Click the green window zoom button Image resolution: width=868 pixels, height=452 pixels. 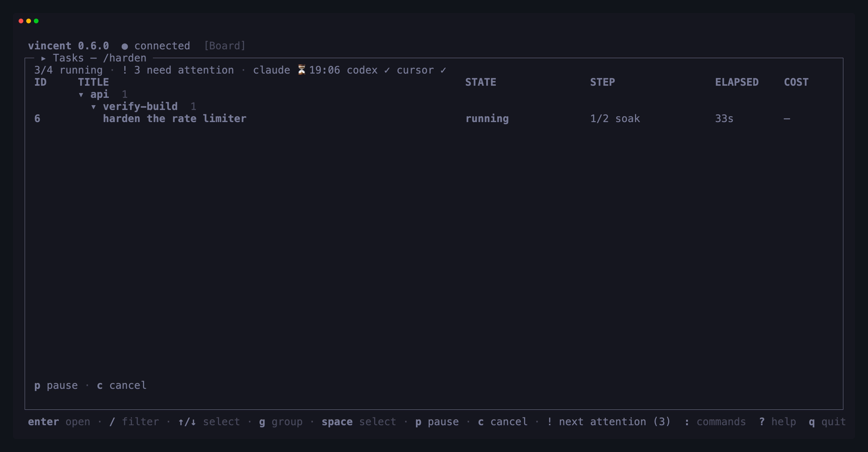(36, 21)
